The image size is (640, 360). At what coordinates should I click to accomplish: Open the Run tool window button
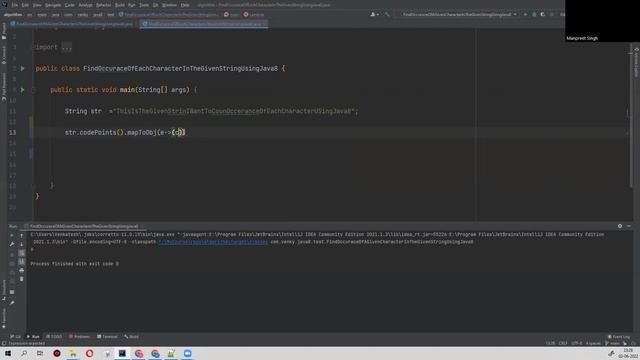33,337
